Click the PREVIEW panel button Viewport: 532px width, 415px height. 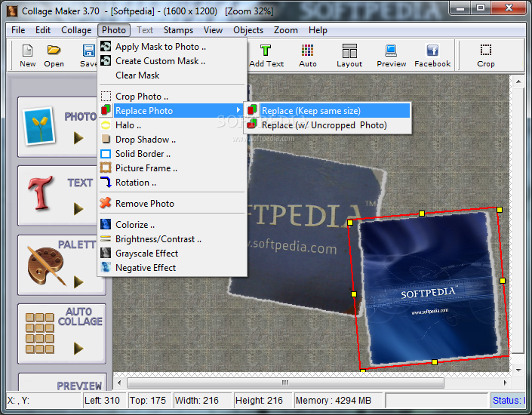click(63, 382)
